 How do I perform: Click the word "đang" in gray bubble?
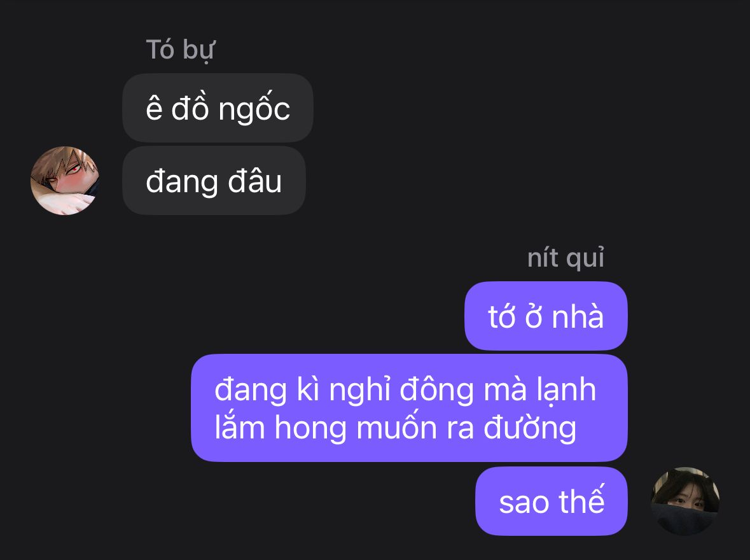click(182, 183)
